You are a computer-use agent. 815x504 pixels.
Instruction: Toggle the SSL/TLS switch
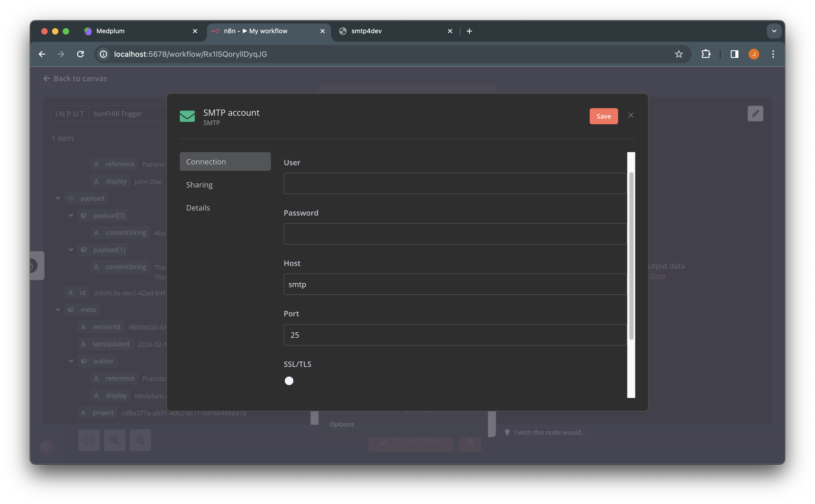(x=289, y=381)
